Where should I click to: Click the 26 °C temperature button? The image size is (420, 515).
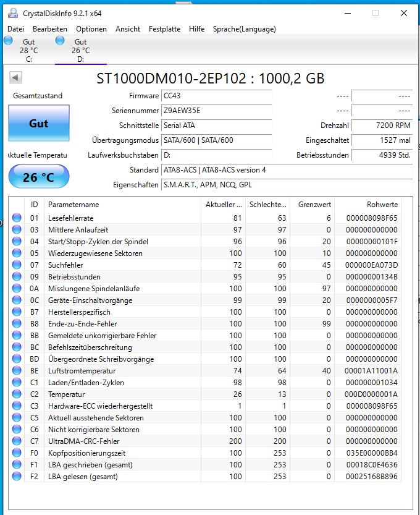pos(39,177)
